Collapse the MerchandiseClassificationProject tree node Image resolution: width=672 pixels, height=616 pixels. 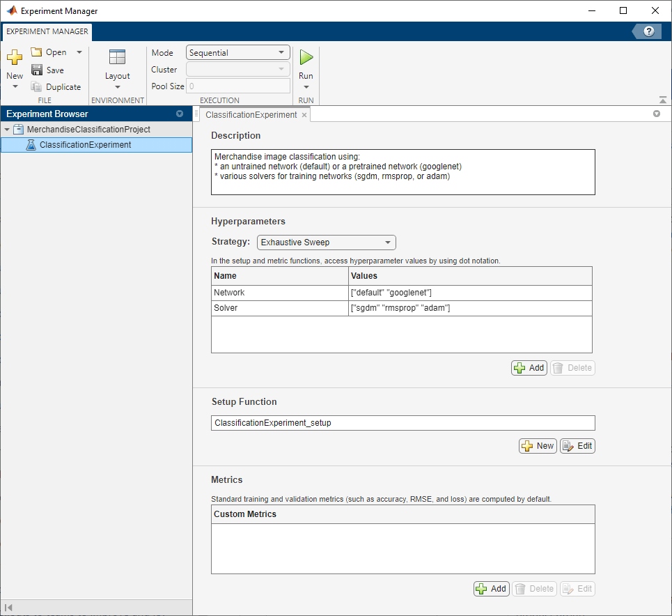pyautogui.click(x=7, y=130)
